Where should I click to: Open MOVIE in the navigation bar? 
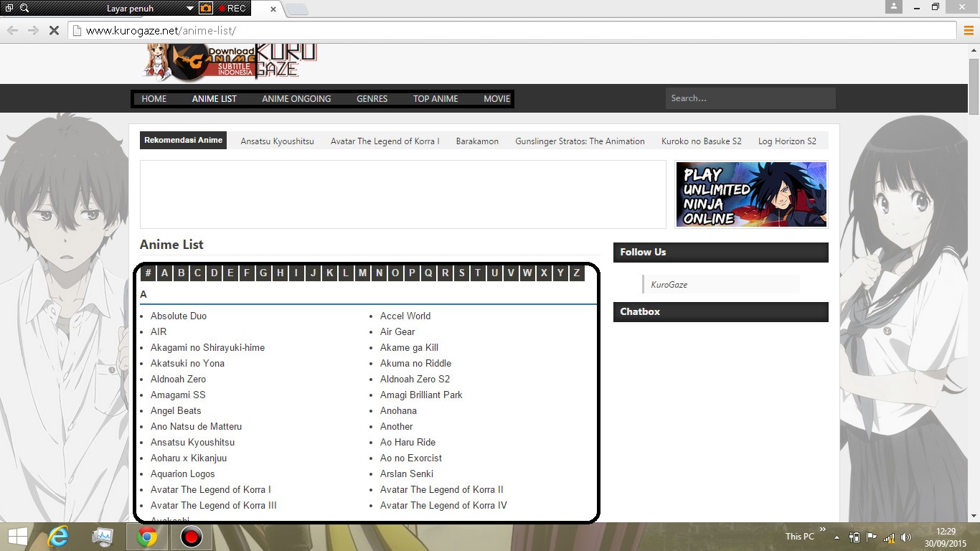coord(497,99)
